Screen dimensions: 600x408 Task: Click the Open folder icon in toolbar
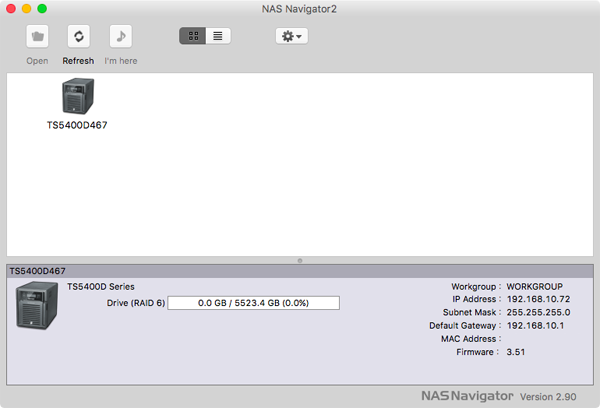(37, 36)
